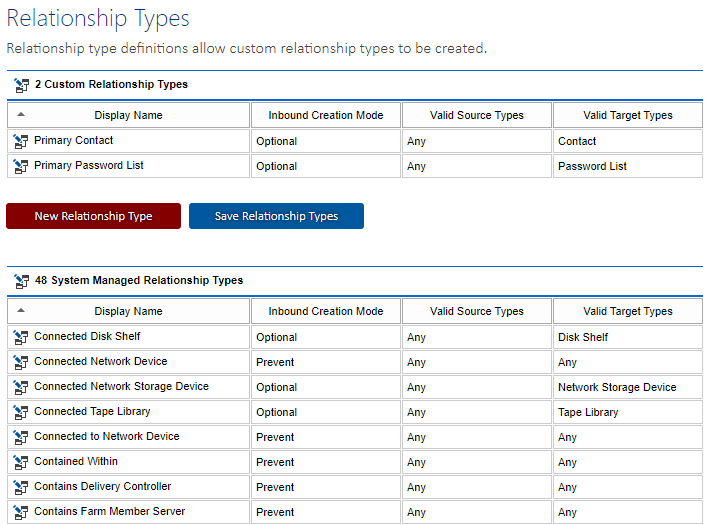Image resolution: width=710 pixels, height=525 pixels.
Task: Click the Connected Tape Library row icon
Action: pos(21,412)
